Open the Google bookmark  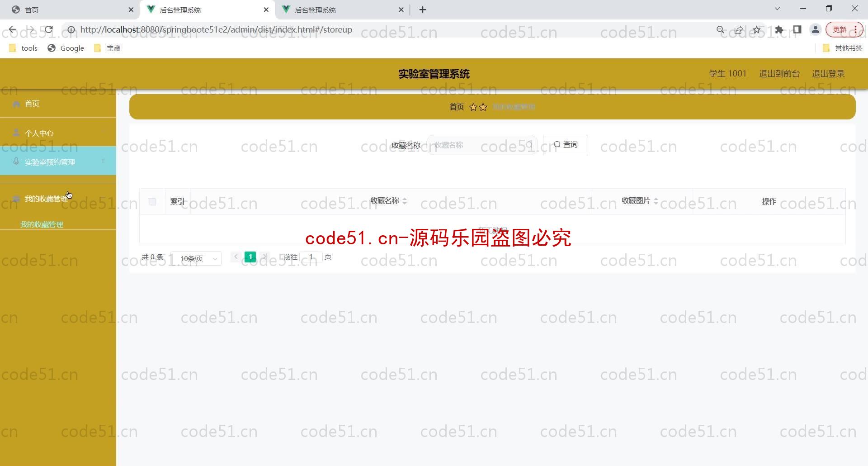pyautogui.click(x=66, y=48)
